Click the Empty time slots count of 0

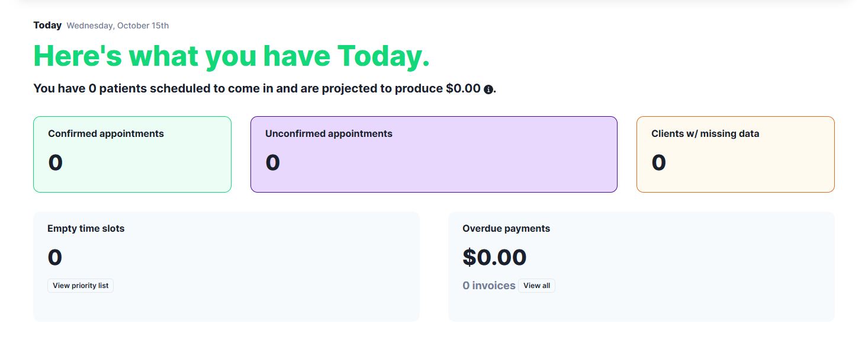55,257
